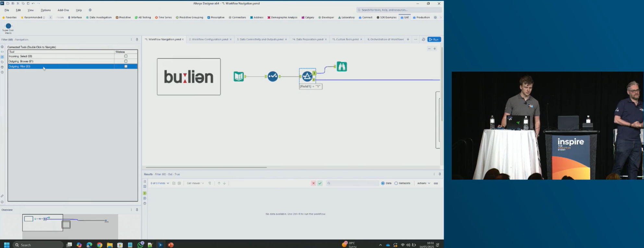The image size is (644, 248).
Task: Click the Results search field
Action: click(x=352, y=183)
